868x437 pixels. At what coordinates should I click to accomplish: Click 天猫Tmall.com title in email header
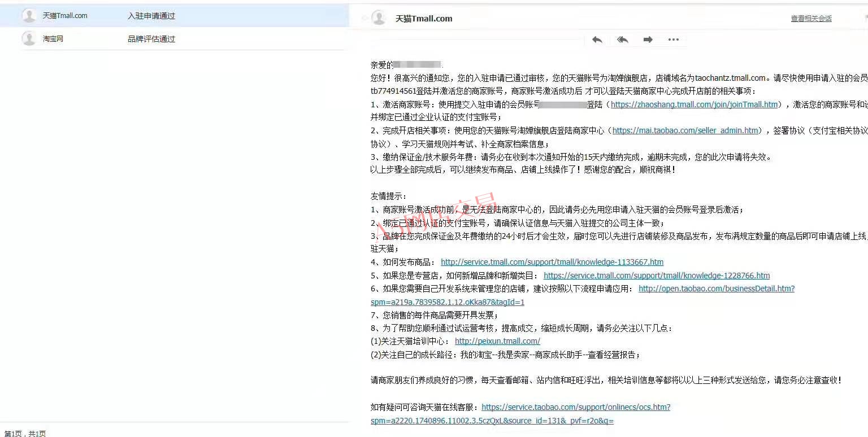[x=424, y=19]
